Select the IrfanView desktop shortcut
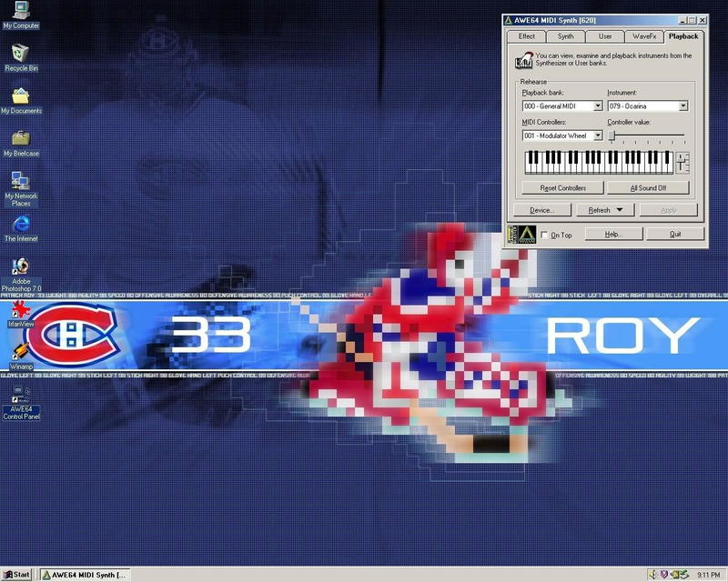 pos(21,314)
